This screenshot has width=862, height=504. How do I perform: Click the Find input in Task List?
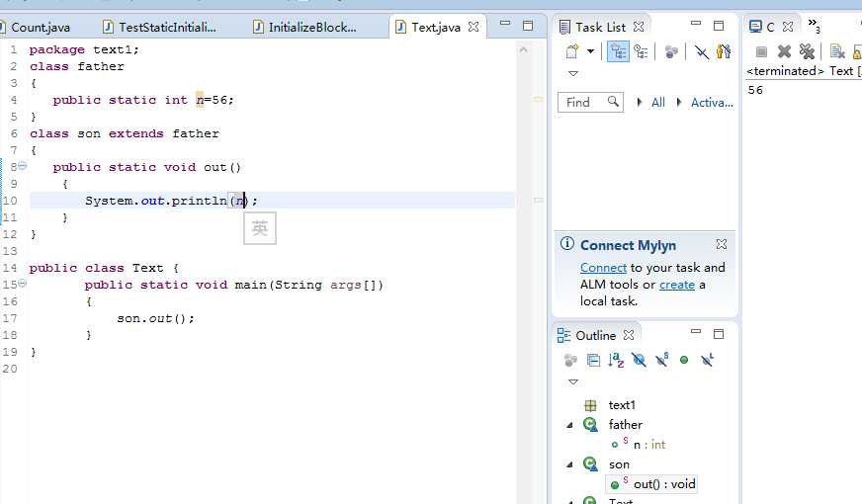point(590,102)
